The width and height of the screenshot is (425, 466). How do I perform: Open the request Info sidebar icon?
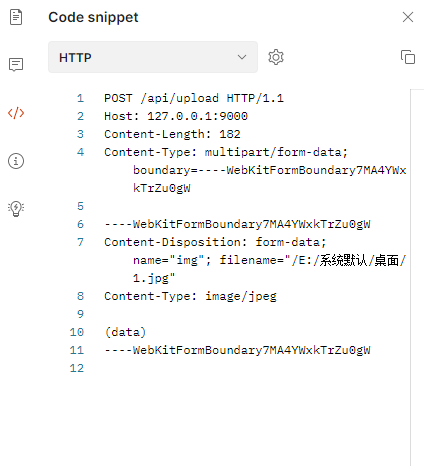[16, 161]
